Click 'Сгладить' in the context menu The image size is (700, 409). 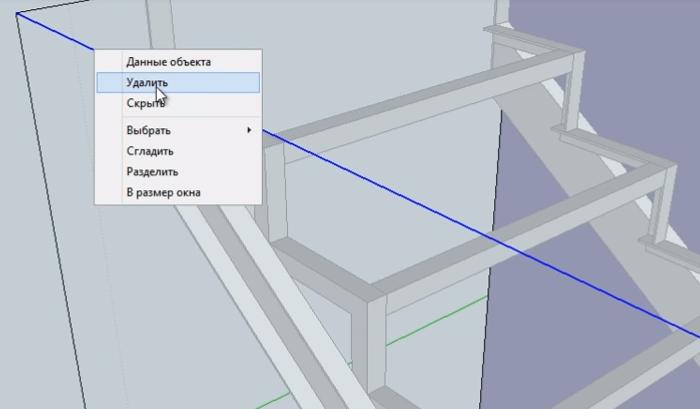pyautogui.click(x=150, y=151)
